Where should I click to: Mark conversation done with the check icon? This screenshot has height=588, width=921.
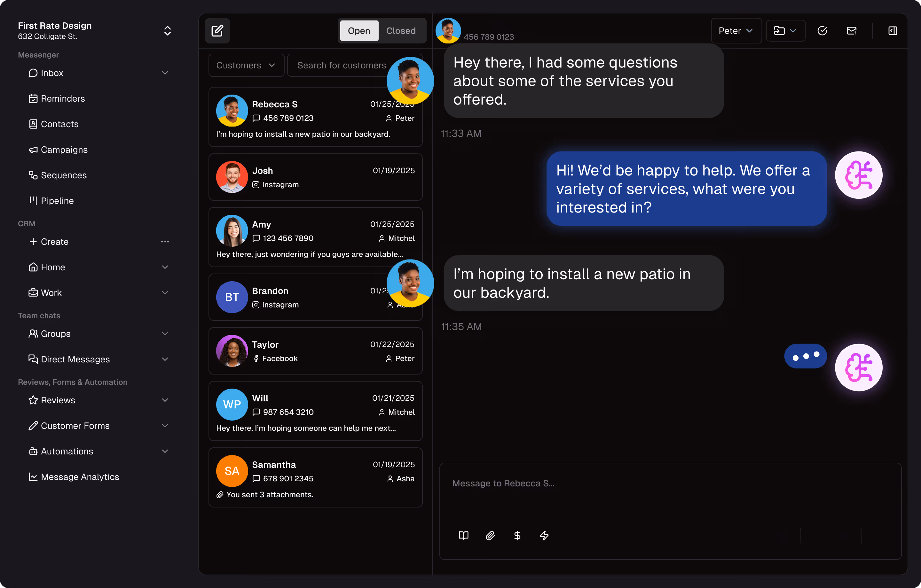tap(822, 31)
